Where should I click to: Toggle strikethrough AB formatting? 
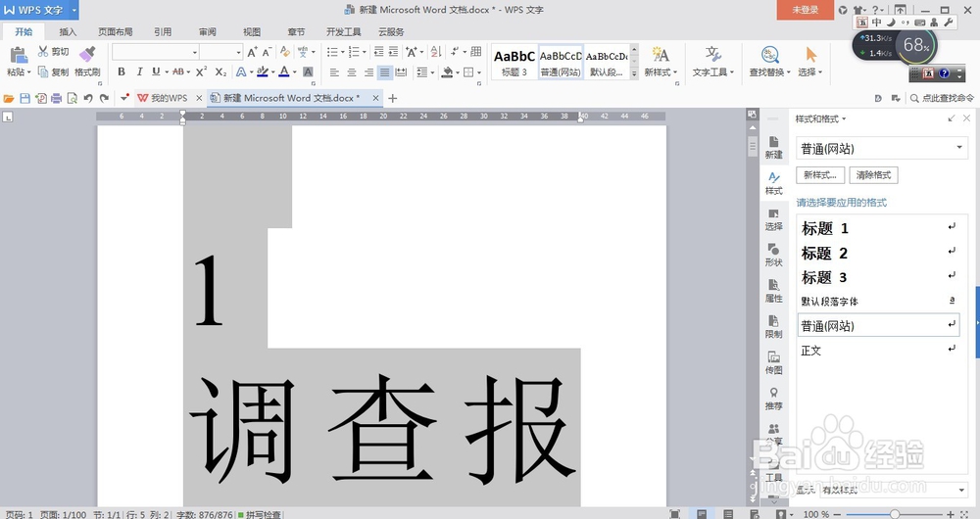[x=178, y=71]
